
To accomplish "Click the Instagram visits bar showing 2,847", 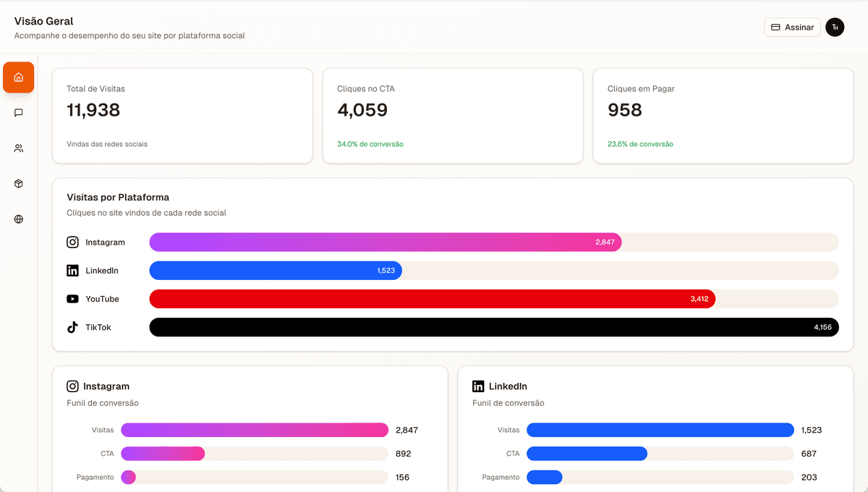I will click(385, 242).
